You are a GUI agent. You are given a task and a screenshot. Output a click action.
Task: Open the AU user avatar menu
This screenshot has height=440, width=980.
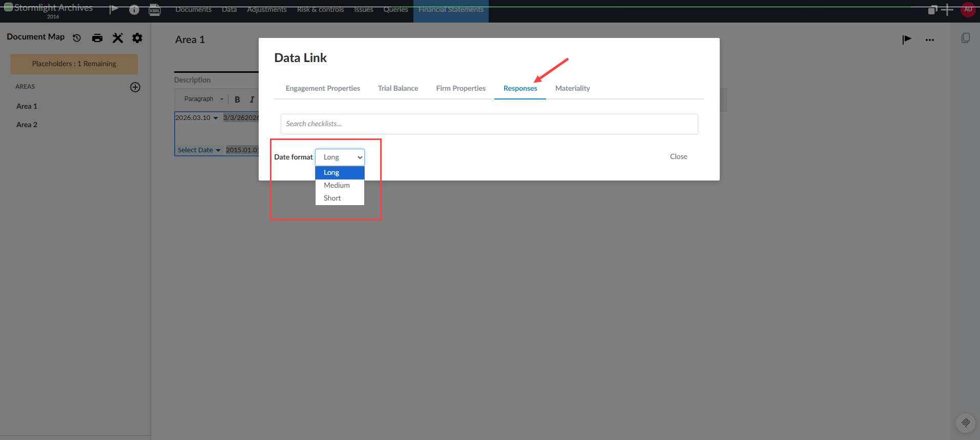pos(968,9)
